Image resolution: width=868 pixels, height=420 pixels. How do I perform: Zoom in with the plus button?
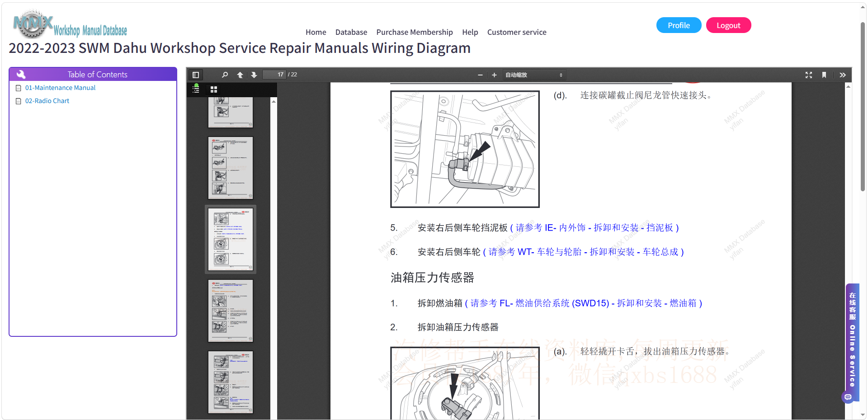[x=494, y=75]
